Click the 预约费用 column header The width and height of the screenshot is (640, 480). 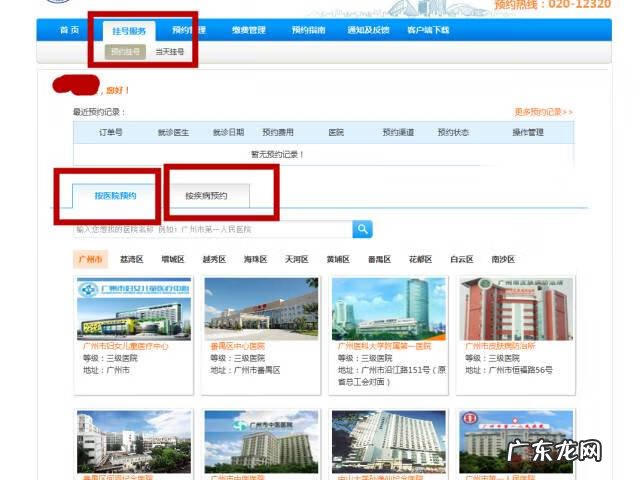pyautogui.click(x=278, y=132)
